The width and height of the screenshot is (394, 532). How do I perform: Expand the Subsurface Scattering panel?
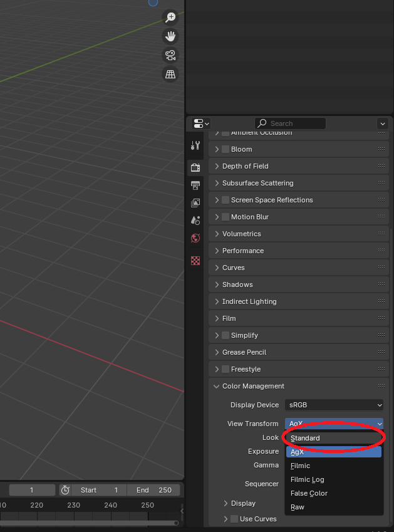coord(298,183)
